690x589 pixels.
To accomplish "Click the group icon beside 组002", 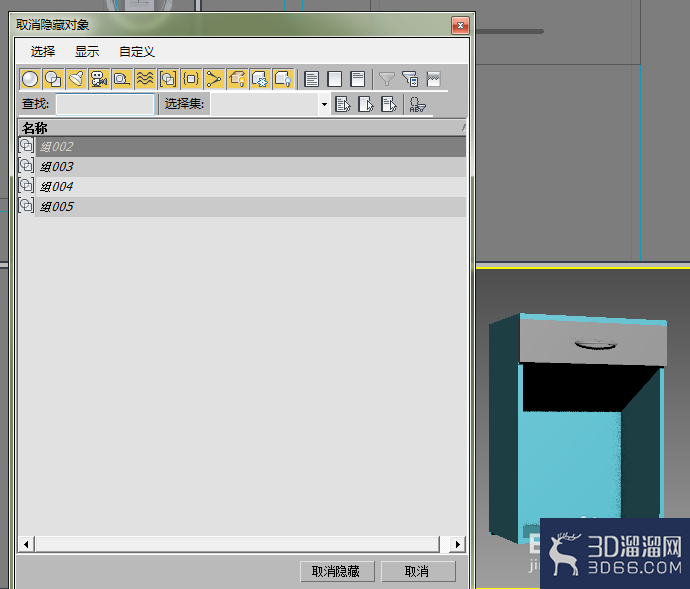I will (x=26, y=145).
